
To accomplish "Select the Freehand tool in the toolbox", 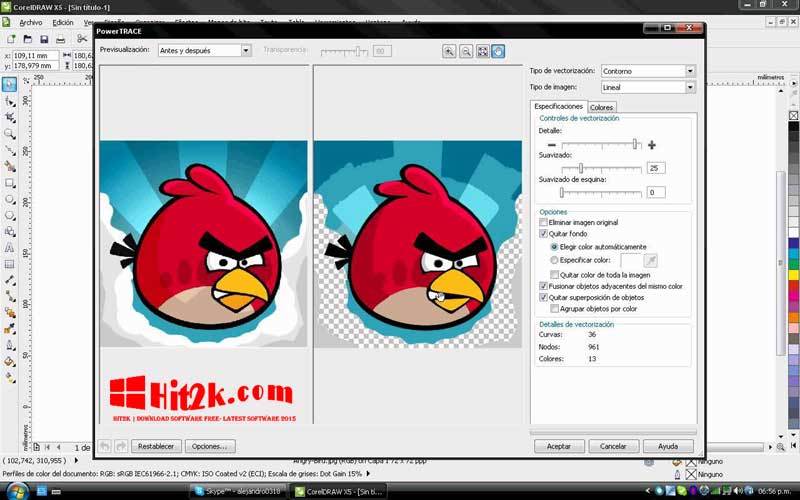I will click(x=9, y=150).
